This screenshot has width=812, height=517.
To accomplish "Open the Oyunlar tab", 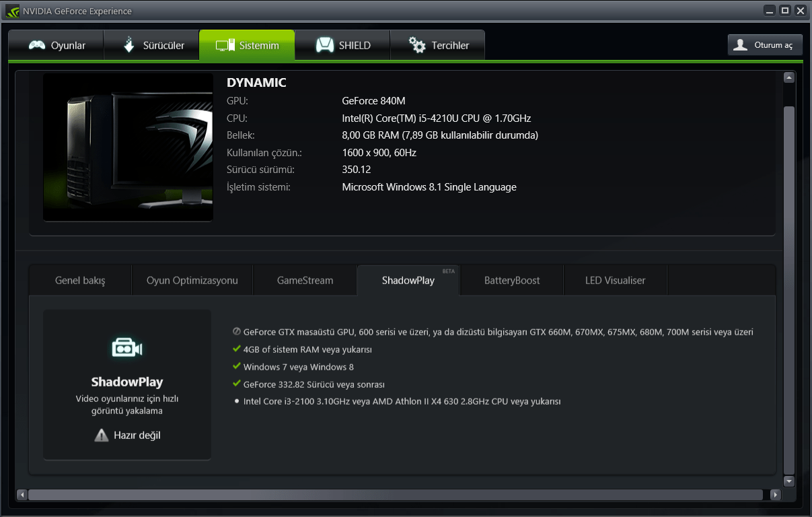I will [x=57, y=45].
